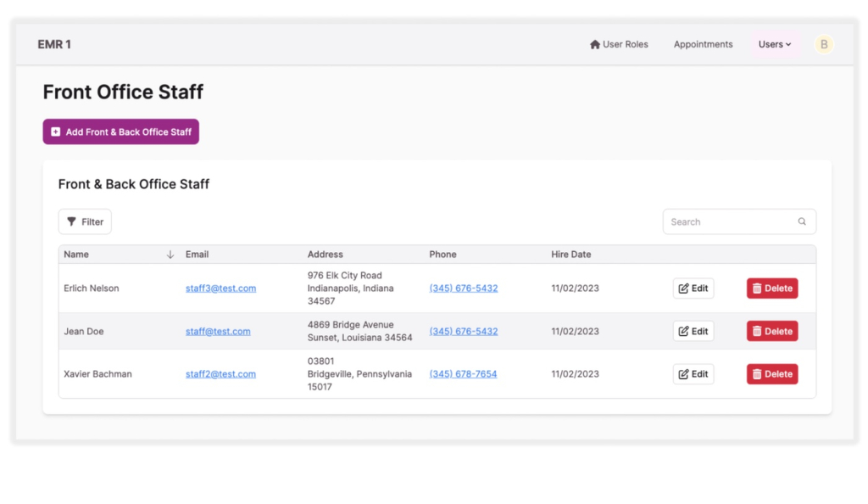Edit Xavier Bachman's record

(x=693, y=374)
